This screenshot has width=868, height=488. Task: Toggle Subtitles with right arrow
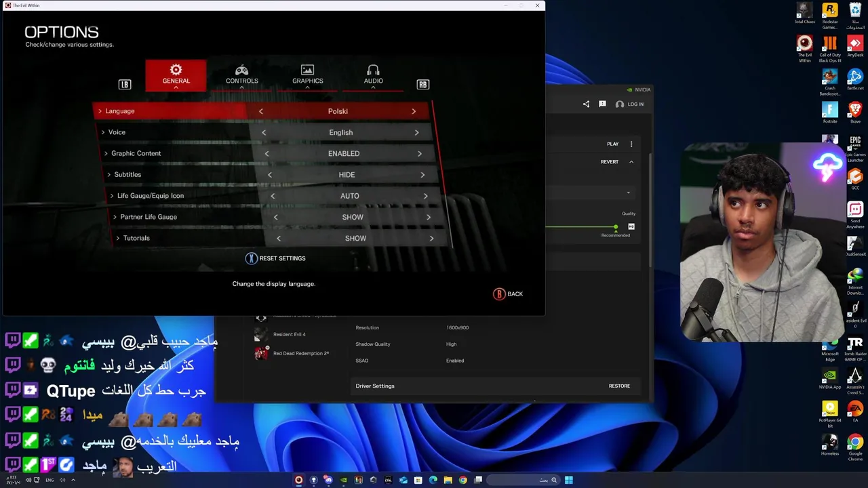[422, 175]
